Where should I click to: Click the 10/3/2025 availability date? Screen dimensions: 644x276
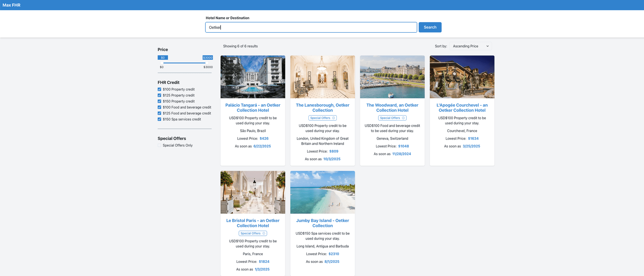[332, 159]
